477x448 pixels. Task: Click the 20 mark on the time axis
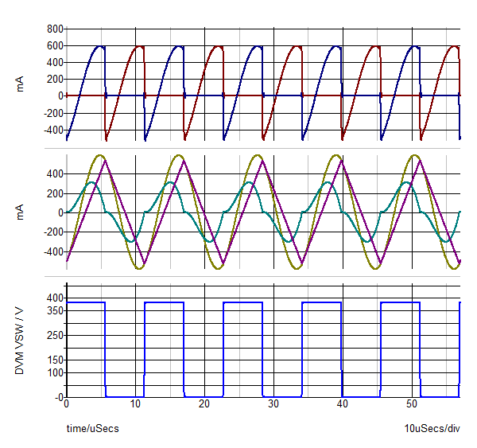204,405
